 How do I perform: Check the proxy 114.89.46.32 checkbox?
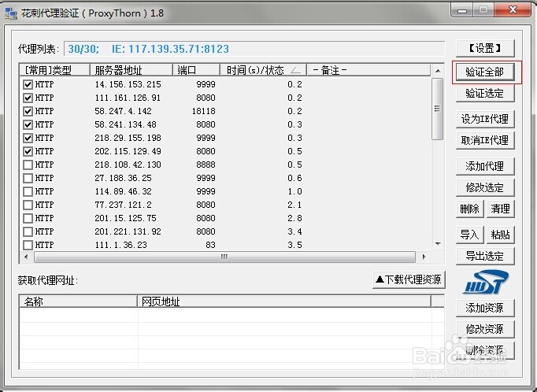(28, 191)
